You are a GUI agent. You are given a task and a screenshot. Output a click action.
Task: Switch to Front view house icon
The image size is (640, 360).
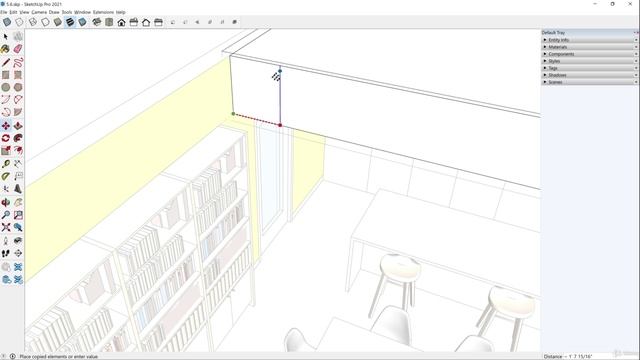tap(121, 22)
